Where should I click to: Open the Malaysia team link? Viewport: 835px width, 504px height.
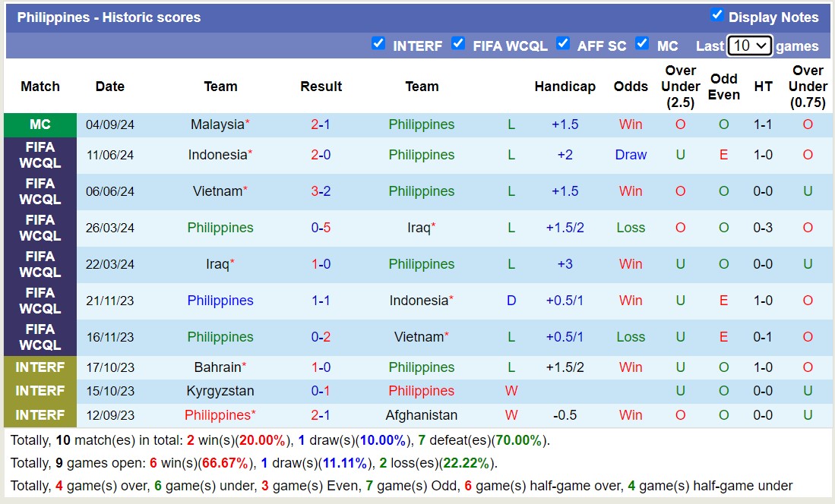[217, 124]
